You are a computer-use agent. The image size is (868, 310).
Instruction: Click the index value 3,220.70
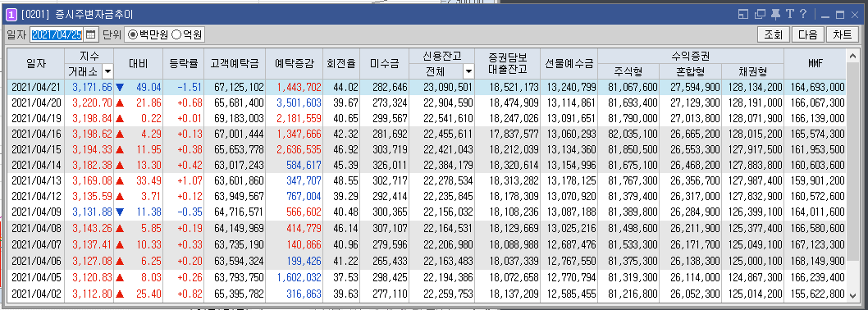click(x=92, y=103)
